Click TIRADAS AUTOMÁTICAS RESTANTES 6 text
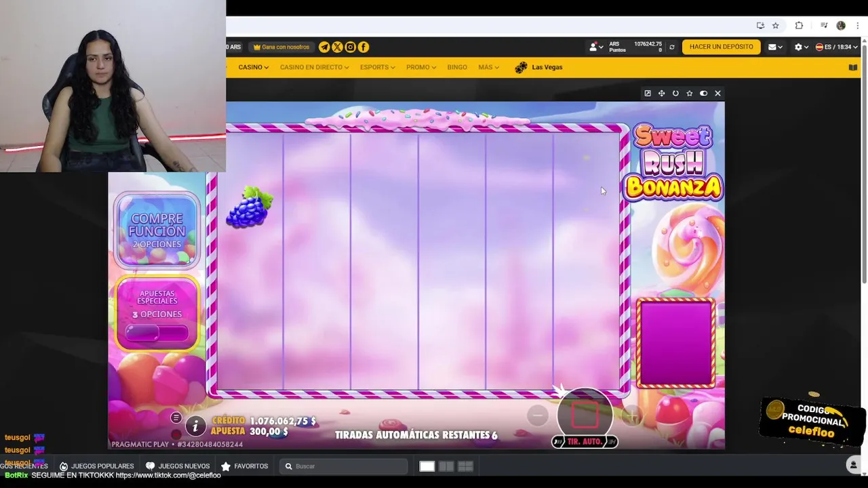Viewport: 868px width, 488px height. (x=416, y=435)
